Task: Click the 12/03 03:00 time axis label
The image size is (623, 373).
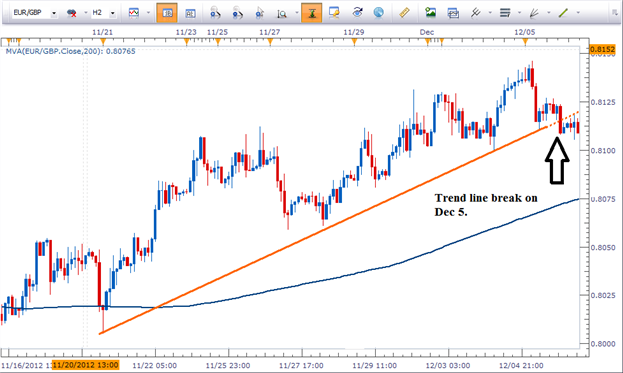Action: (x=448, y=365)
